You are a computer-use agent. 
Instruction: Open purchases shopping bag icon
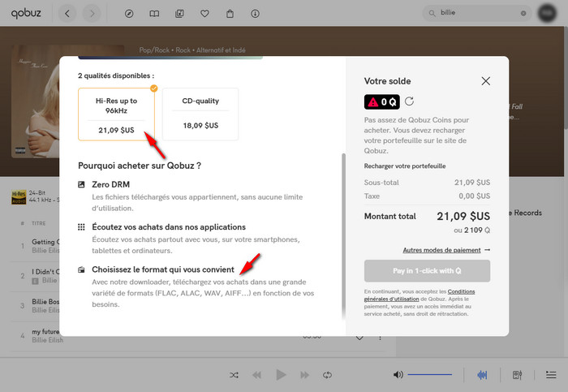click(x=230, y=14)
